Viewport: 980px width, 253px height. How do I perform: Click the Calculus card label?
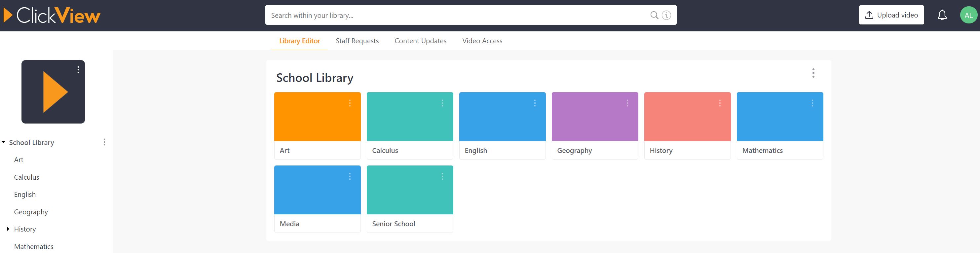tap(385, 150)
